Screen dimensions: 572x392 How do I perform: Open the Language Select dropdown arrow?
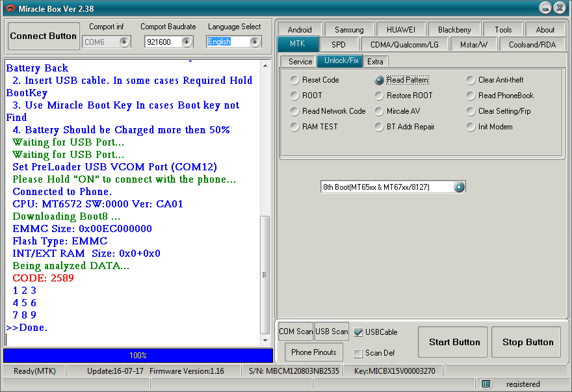pos(255,42)
